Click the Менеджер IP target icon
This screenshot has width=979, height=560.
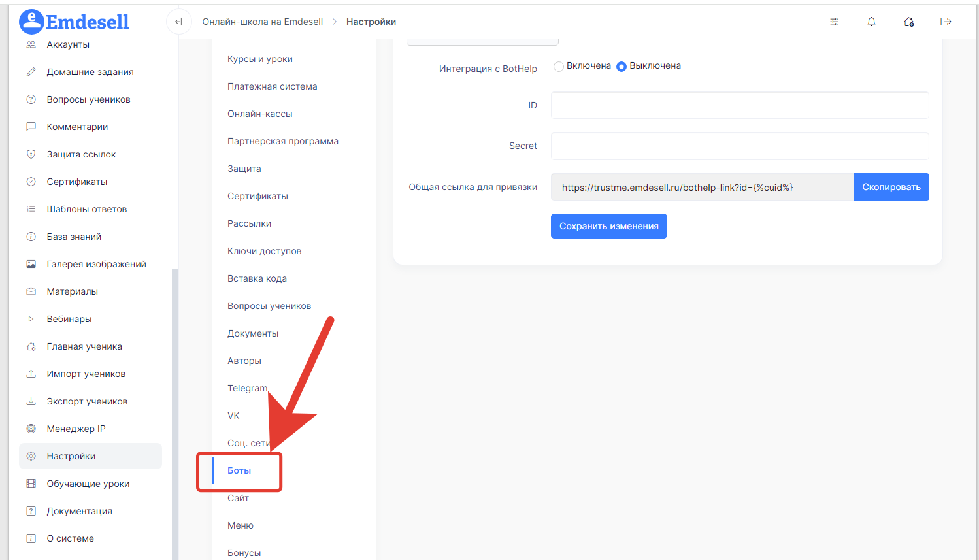[x=31, y=429]
